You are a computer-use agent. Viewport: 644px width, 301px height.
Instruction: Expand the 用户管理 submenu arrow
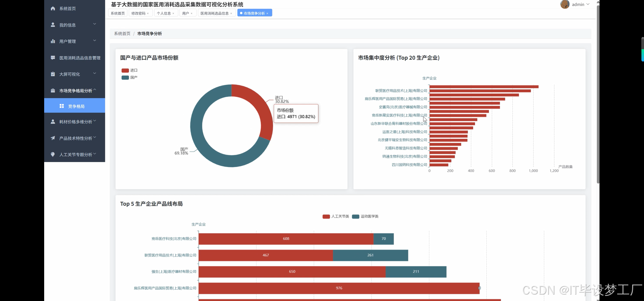95,40
